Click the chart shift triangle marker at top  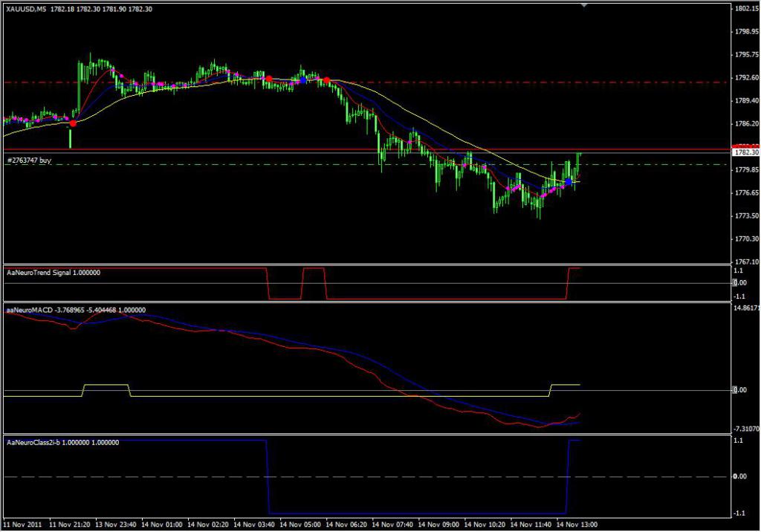(x=584, y=5)
